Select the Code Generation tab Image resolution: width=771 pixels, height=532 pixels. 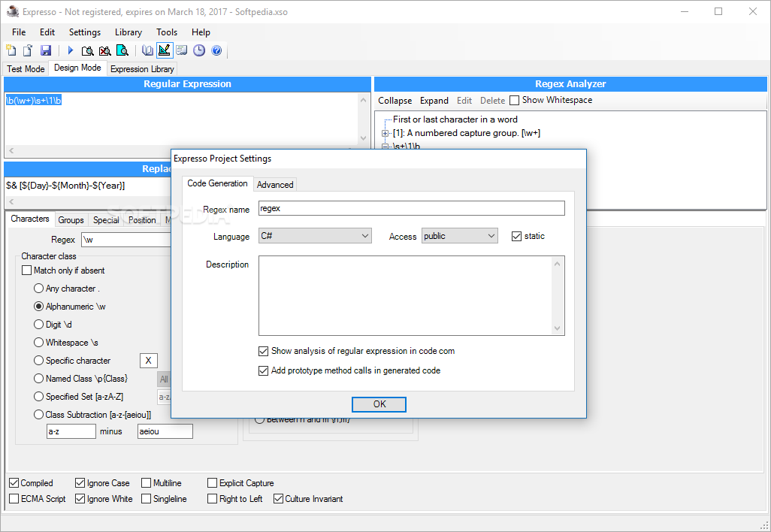pyautogui.click(x=217, y=183)
